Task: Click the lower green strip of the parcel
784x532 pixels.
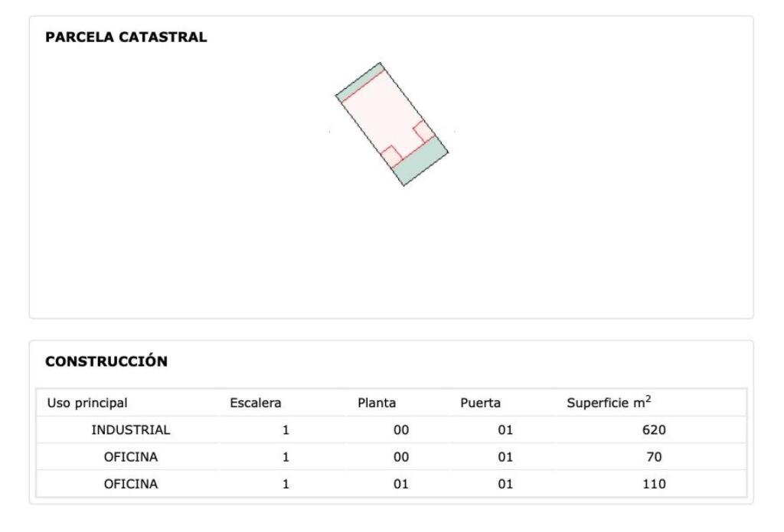Action: pos(420,161)
